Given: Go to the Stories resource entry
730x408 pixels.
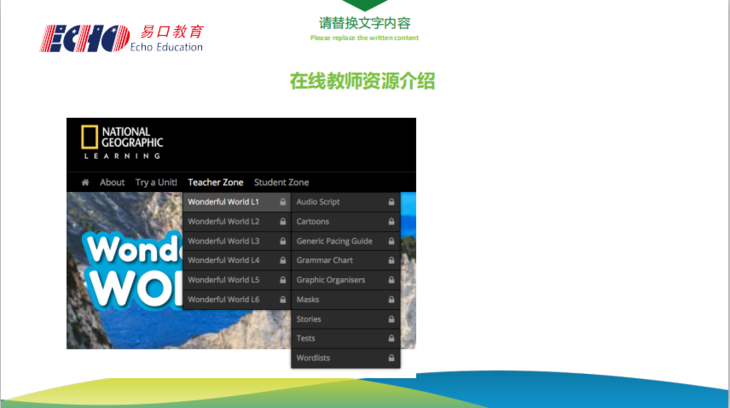Looking at the screenshot, I should click(x=309, y=319).
